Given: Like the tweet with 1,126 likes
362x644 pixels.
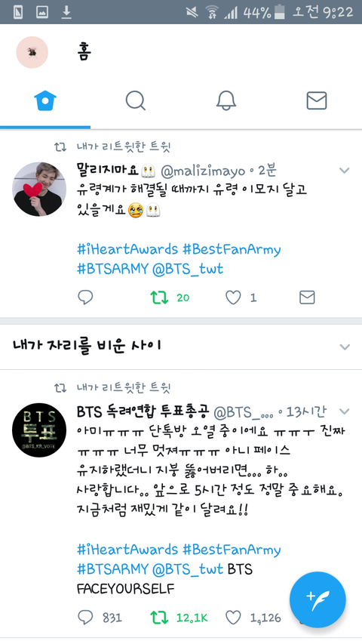Looking at the screenshot, I should 233,618.
